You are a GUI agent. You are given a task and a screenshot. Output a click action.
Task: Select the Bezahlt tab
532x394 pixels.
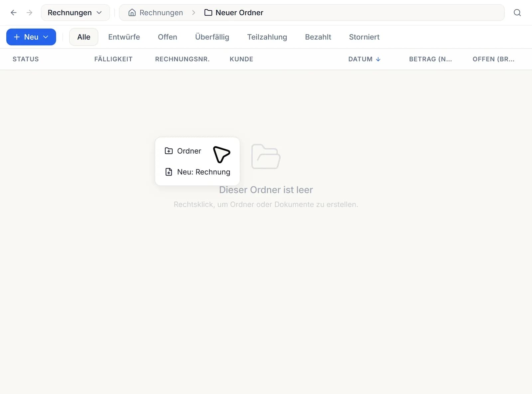[318, 37]
